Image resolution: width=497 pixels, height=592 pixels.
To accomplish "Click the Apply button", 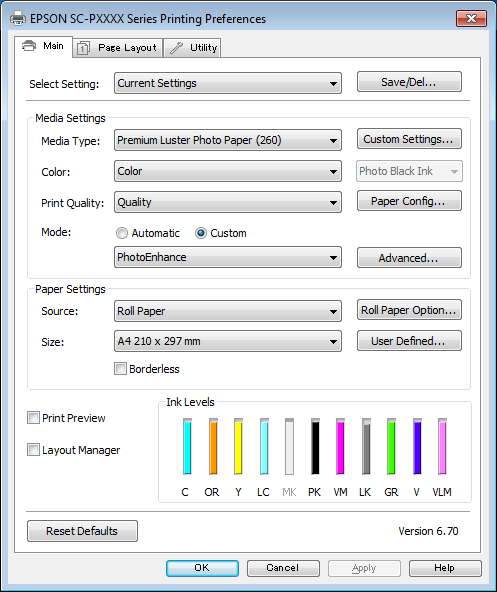I will click(364, 568).
